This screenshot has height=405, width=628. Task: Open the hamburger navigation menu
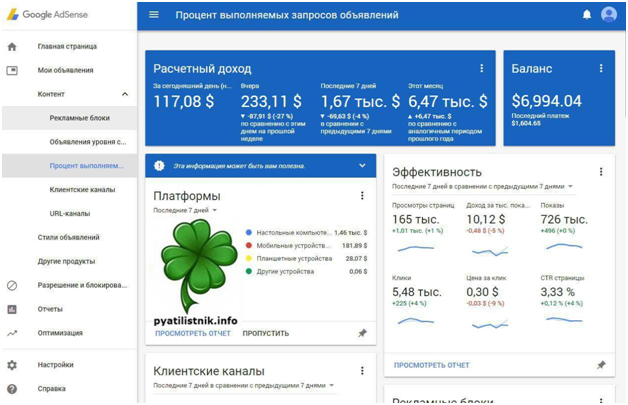pos(154,15)
